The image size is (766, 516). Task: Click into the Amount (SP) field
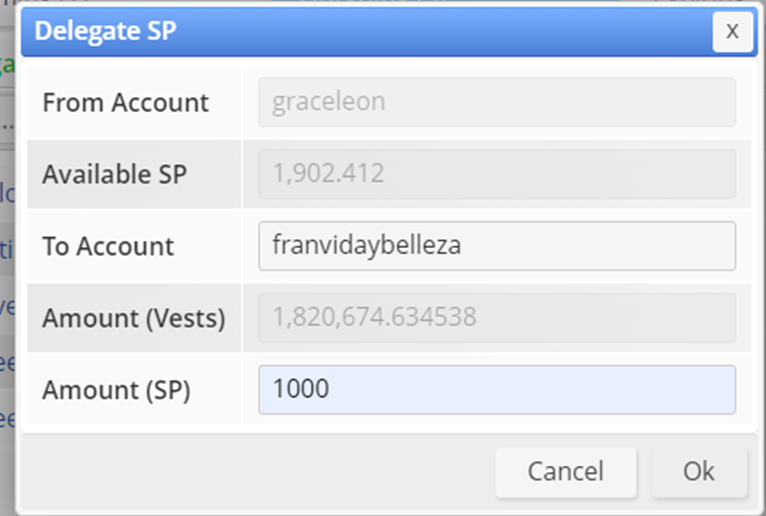tap(497, 390)
